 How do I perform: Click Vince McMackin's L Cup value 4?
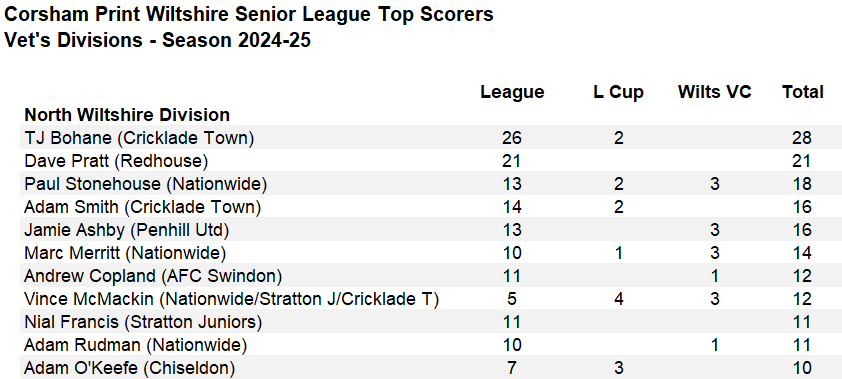618,299
